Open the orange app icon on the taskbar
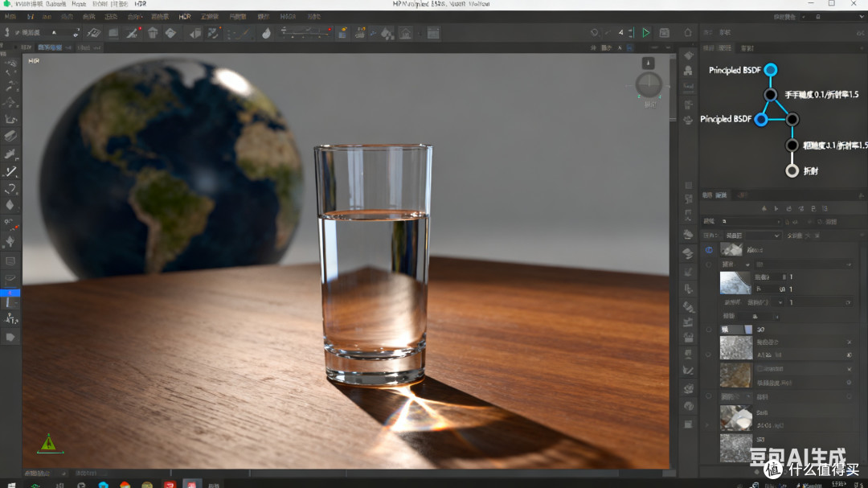868x488 pixels. click(x=125, y=485)
